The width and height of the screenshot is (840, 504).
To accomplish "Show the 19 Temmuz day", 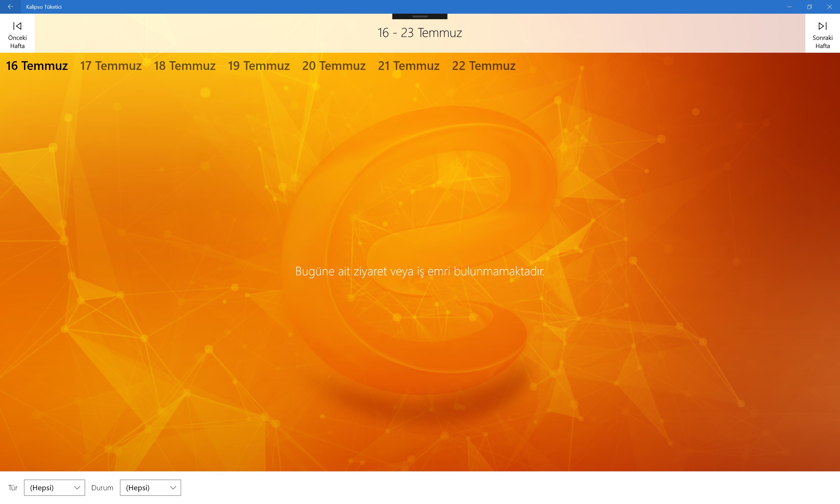I will pyautogui.click(x=259, y=66).
